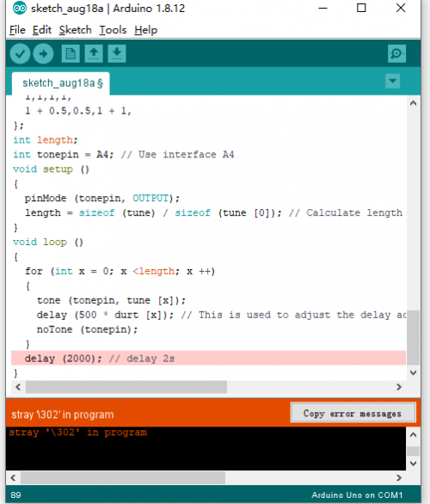
Task: Open the Help menu
Action: click(145, 30)
